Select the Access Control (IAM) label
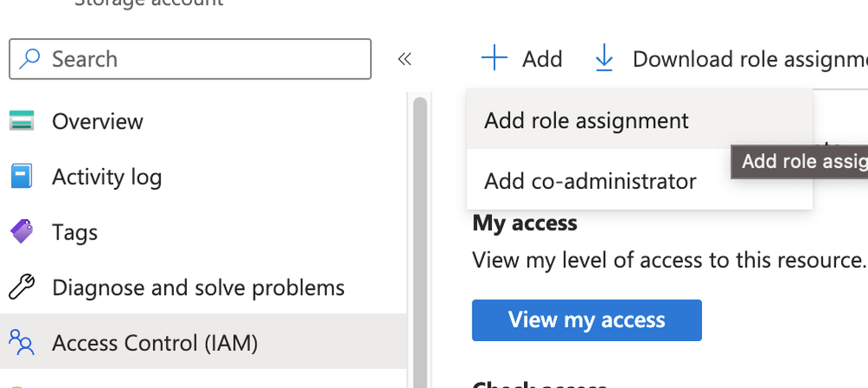This screenshot has width=868, height=388. pyautogui.click(x=155, y=343)
